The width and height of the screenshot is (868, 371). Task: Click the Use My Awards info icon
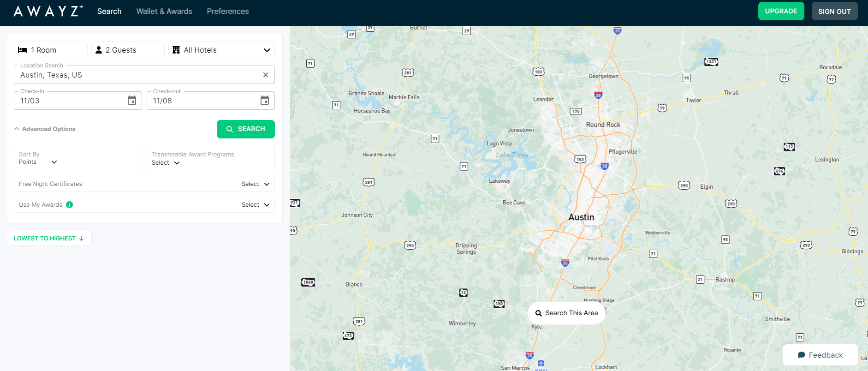70,205
